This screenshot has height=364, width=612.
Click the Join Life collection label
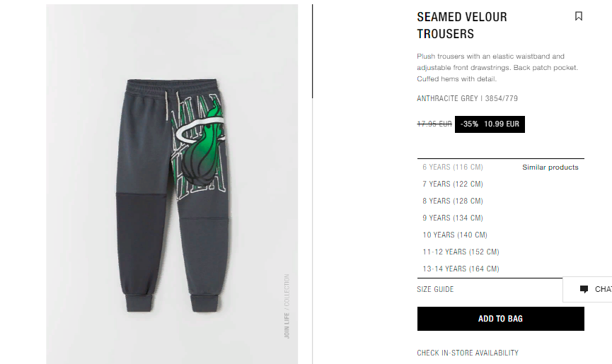[x=287, y=306]
